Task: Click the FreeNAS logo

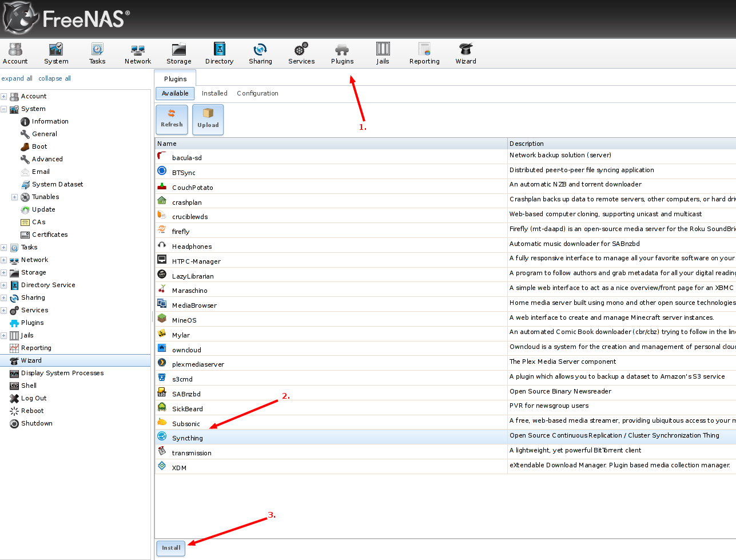Action: [x=66, y=19]
